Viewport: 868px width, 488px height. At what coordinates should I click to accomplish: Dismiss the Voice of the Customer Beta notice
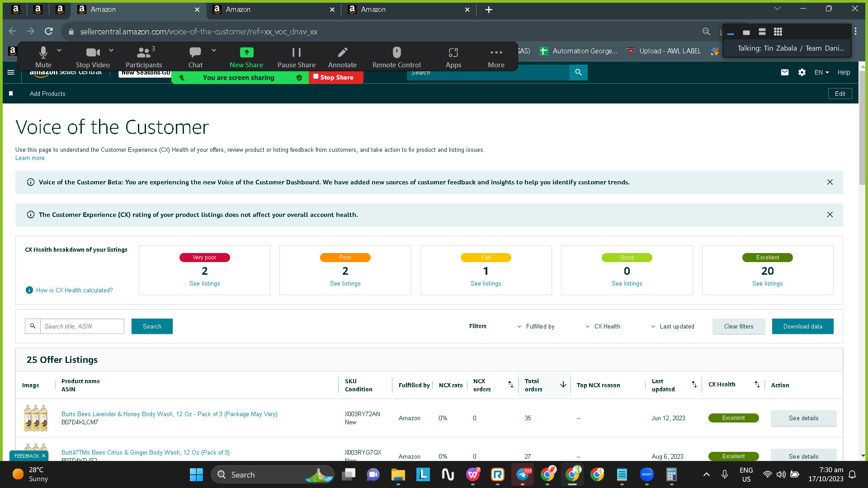830,182
